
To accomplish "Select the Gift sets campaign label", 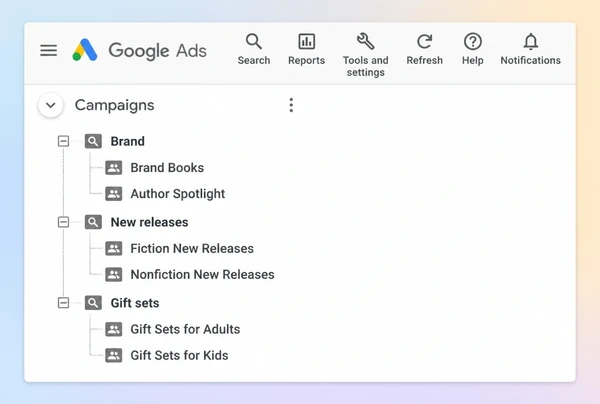I will click(135, 303).
